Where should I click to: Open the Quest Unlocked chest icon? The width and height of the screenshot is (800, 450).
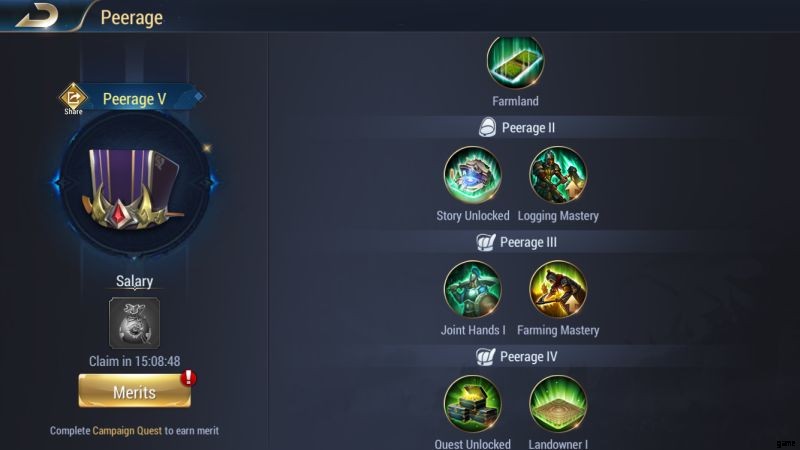[472, 404]
